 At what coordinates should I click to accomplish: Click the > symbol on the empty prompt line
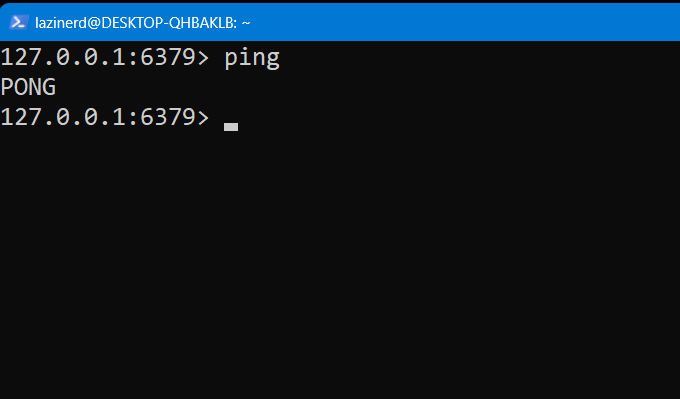203,118
